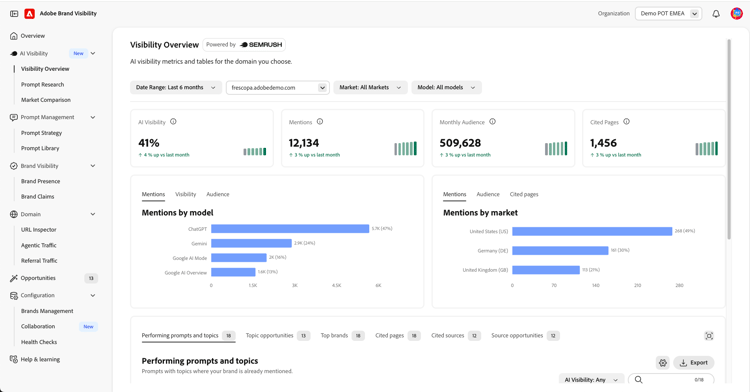The width and height of the screenshot is (750, 392).
Task: Click the Opportunities wand icon
Action: 14,278
